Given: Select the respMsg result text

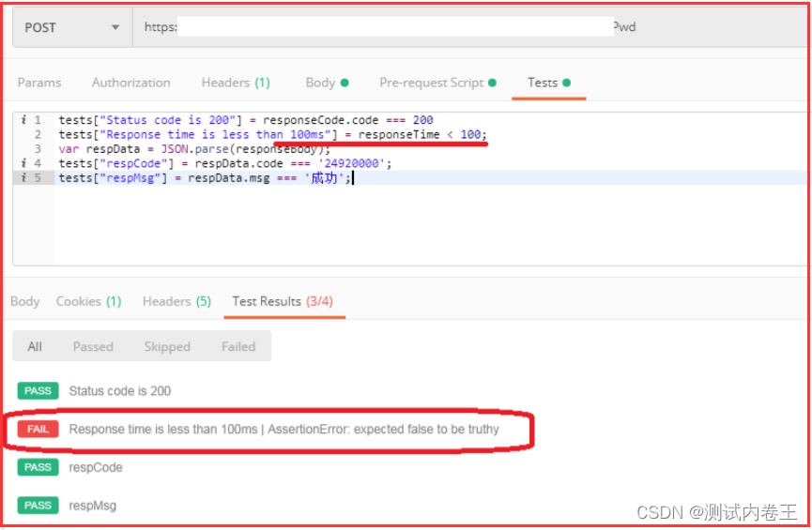Looking at the screenshot, I should [92, 506].
